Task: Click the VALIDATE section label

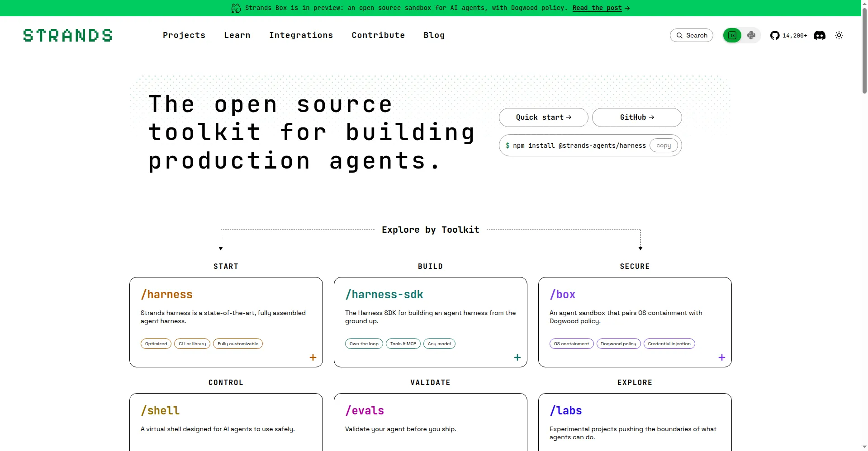Action: [431, 383]
